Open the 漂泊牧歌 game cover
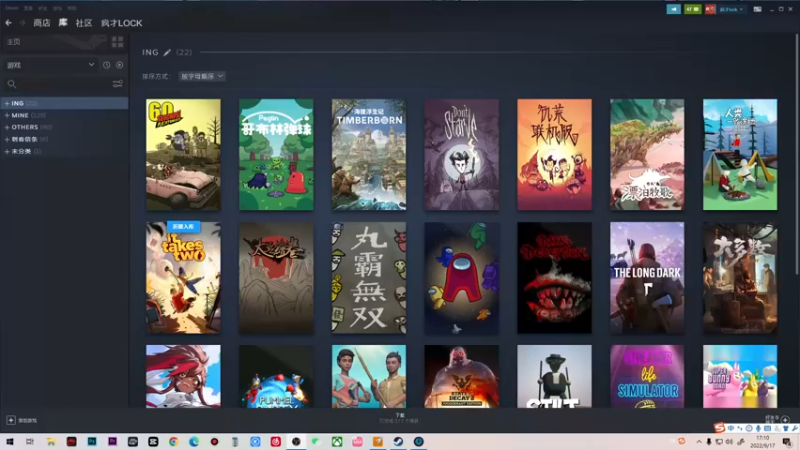The image size is (800, 450). pyautogui.click(x=647, y=155)
